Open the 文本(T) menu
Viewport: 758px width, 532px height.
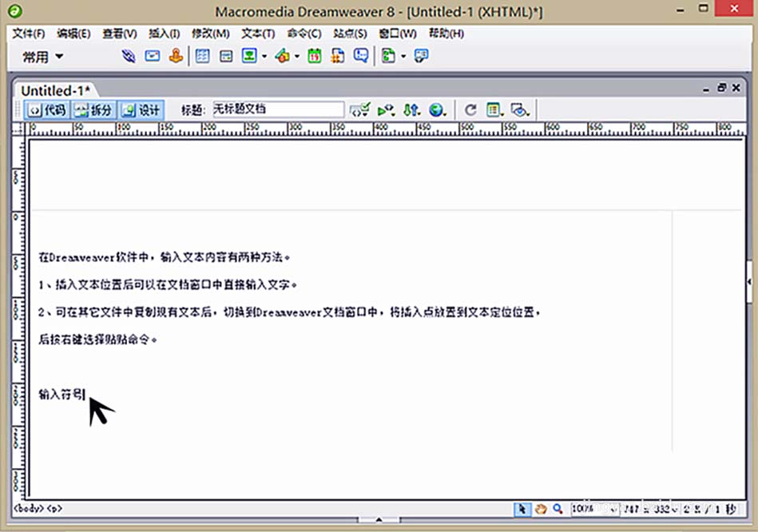pos(258,34)
